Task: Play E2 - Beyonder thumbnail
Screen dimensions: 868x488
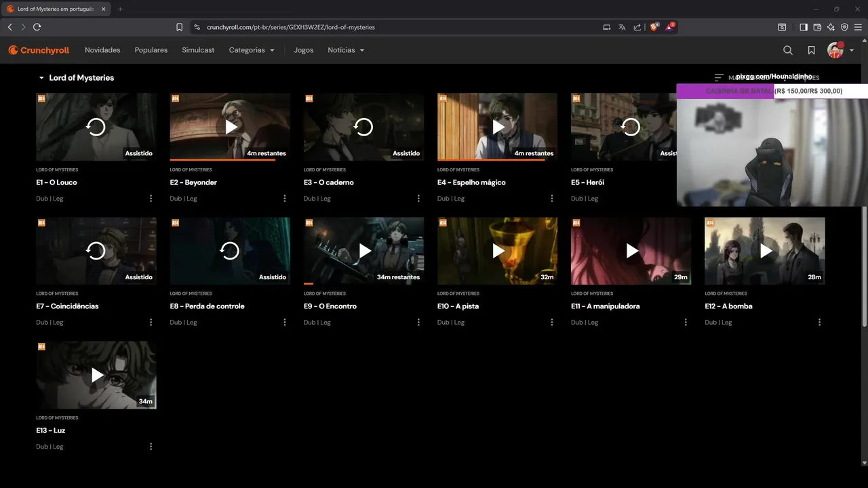Action: [x=230, y=127]
